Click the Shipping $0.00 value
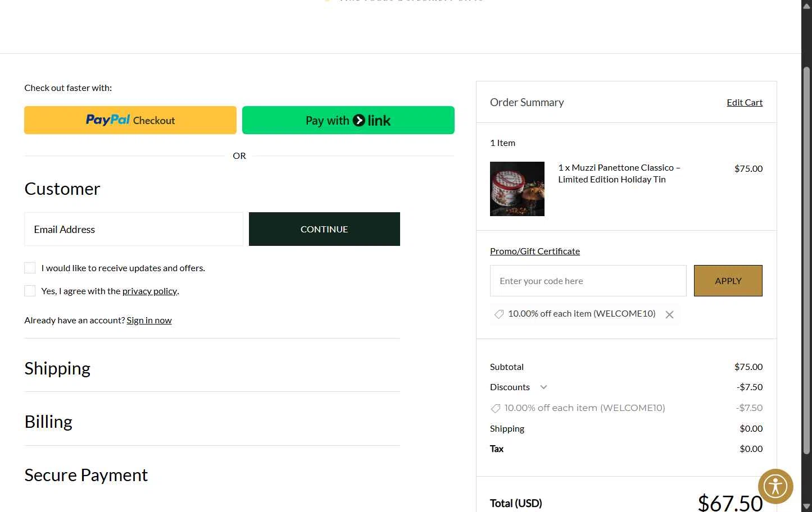This screenshot has width=812, height=512. (751, 428)
